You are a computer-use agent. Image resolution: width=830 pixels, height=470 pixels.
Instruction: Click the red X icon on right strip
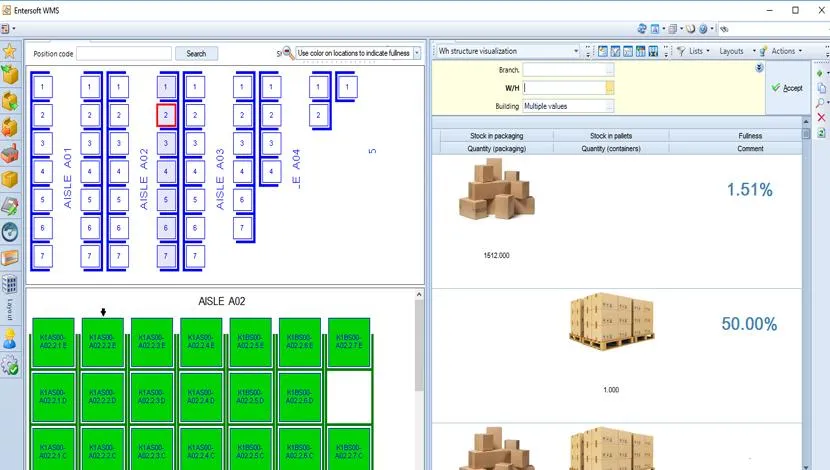pos(822,118)
